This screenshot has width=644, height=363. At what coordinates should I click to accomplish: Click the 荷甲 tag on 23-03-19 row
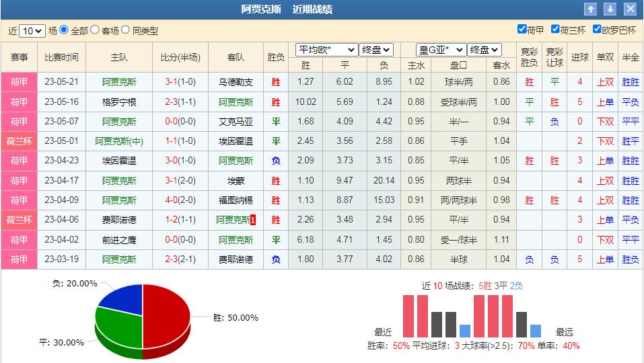click(19, 259)
